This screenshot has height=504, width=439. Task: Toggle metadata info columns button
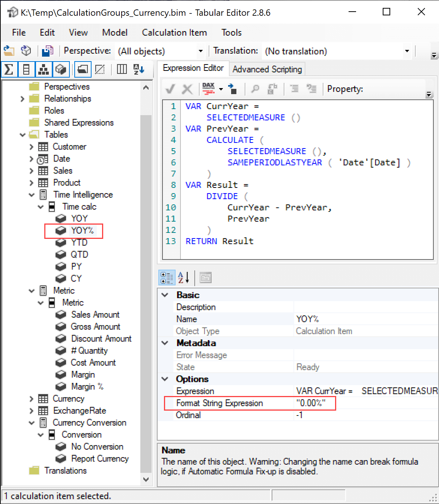[x=122, y=69]
